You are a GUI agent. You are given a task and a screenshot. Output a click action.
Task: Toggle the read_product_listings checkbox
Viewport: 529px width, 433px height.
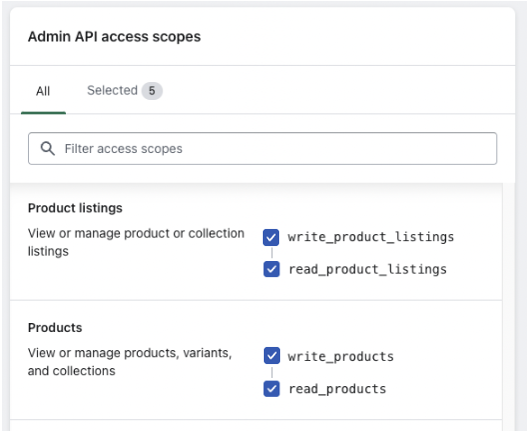[271, 270]
